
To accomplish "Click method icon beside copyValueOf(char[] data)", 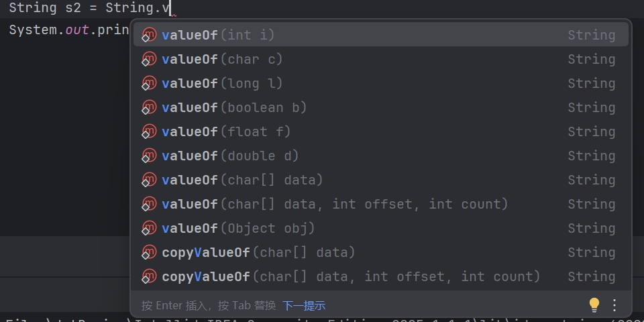I will point(149,252).
